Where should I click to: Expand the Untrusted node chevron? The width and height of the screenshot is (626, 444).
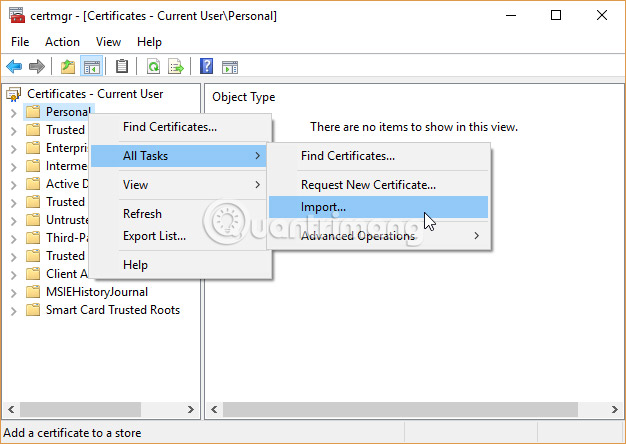[x=14, y=221]
